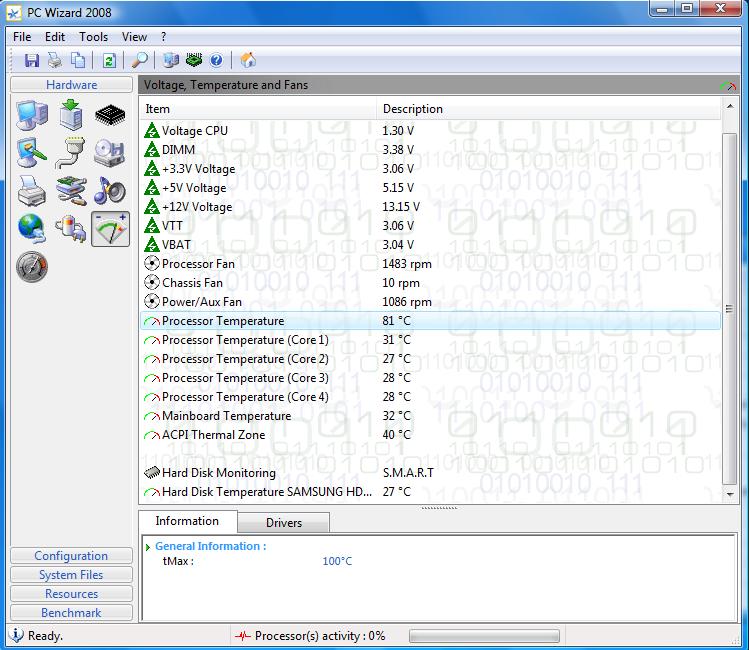This screenshot has height=650, width=749.
Task: Open the Benchmark category
Action: 71,613
